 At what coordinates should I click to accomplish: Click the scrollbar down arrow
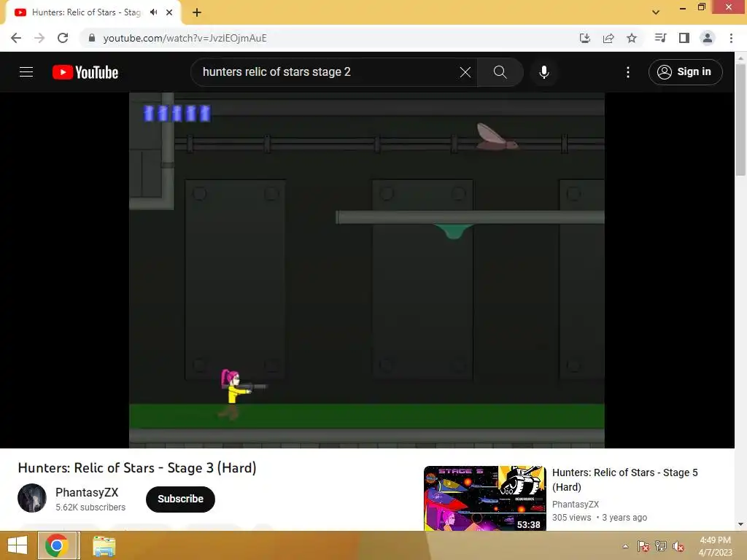pos(740,524)
